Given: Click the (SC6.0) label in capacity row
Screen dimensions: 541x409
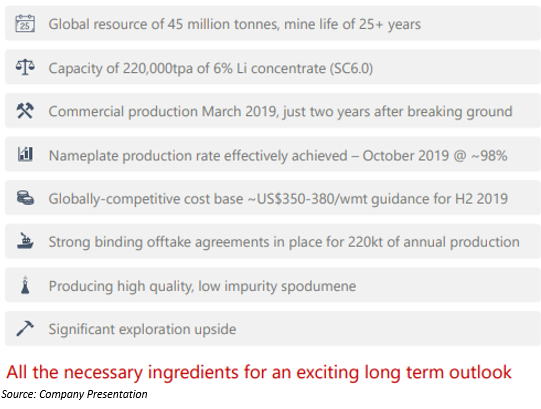Looking at the screenshot, I should pyautogui.click(x=351, y=68).
